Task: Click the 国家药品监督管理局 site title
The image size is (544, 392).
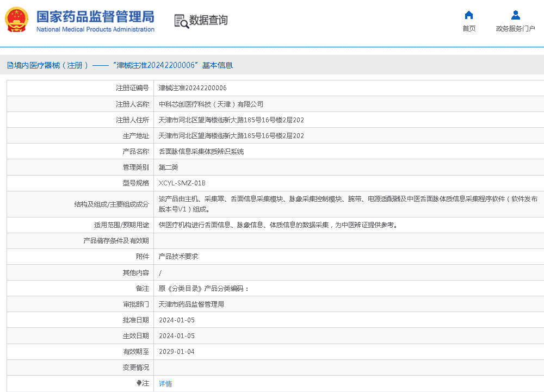Action: [95, 16]
